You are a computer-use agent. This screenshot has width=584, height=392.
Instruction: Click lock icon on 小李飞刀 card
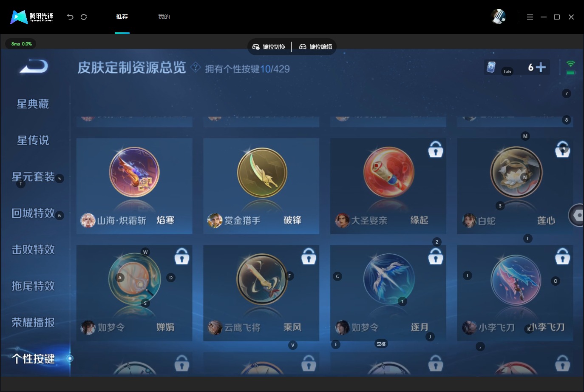click(562, 256)
